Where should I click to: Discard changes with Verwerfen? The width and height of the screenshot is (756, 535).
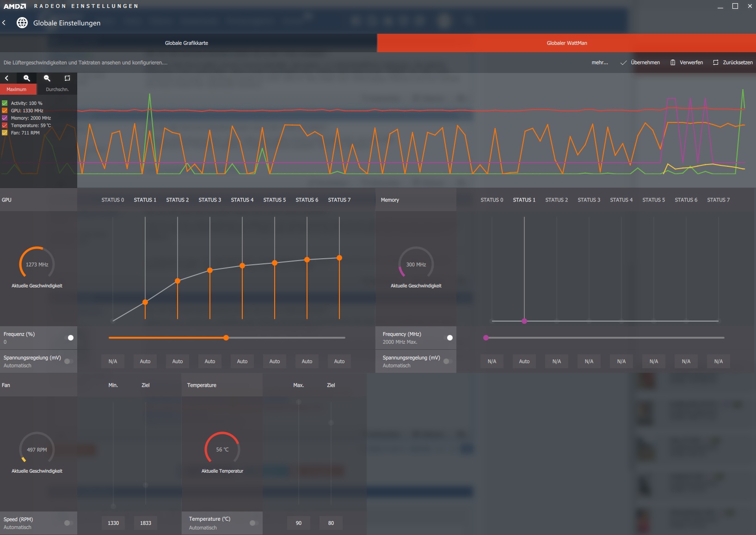(x=687, y=62)
